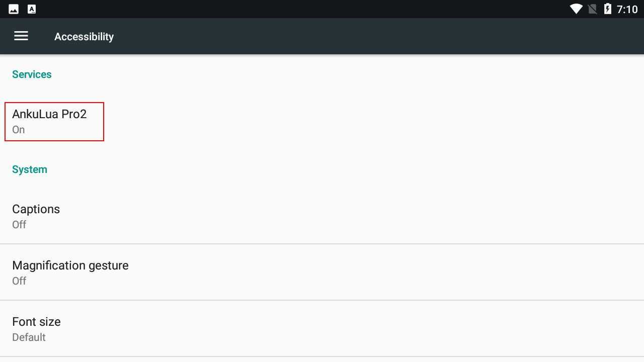Tap the keyboard 'A' notification icon
This screenshot has height=362, width=644.
[x=32, y=9]
